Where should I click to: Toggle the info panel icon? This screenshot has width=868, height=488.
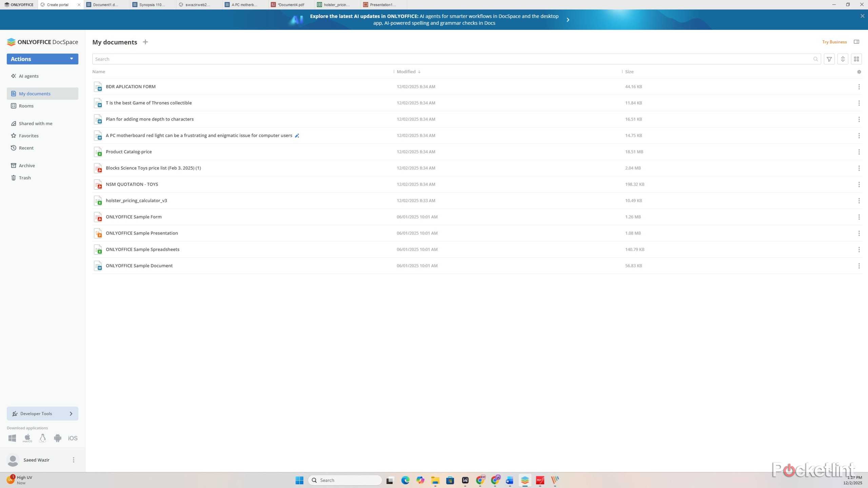tap(856, 42)
